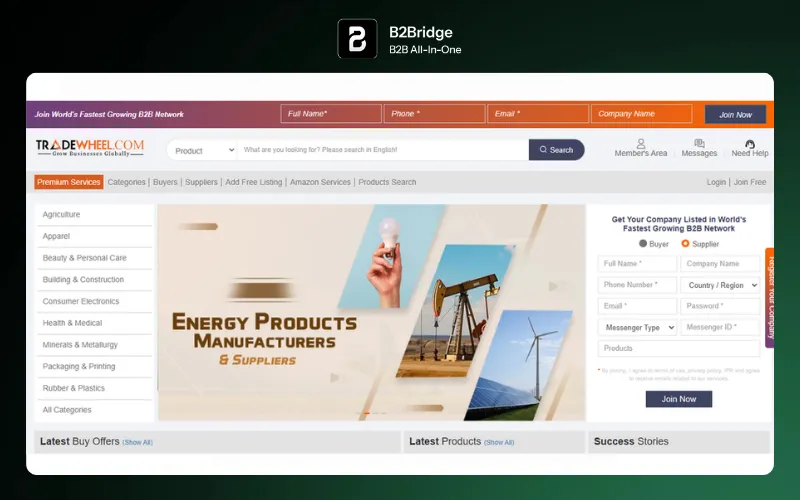The height and width of the screenshot is (500, 800).
Task: Click the magnifier Search button
Action: (557, 150)
